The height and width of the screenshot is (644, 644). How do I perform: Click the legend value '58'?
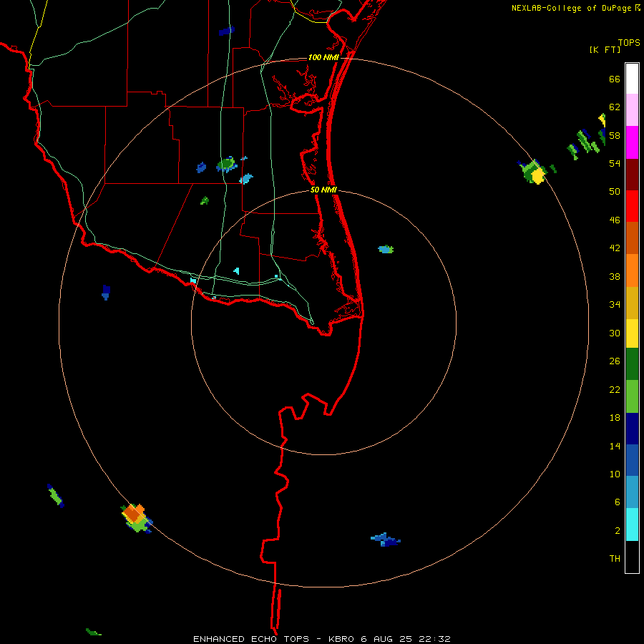pyautogui.click(x=615, y=135)
